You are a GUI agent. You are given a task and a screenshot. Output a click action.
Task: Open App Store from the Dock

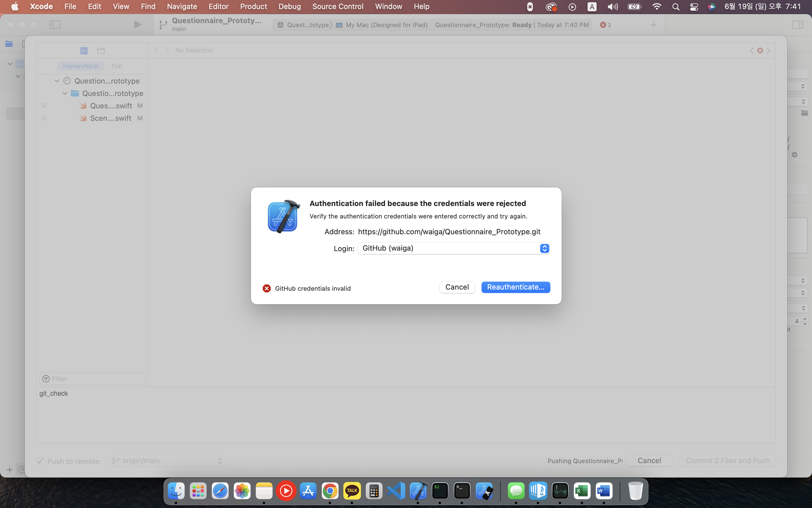tap(308, 491)
